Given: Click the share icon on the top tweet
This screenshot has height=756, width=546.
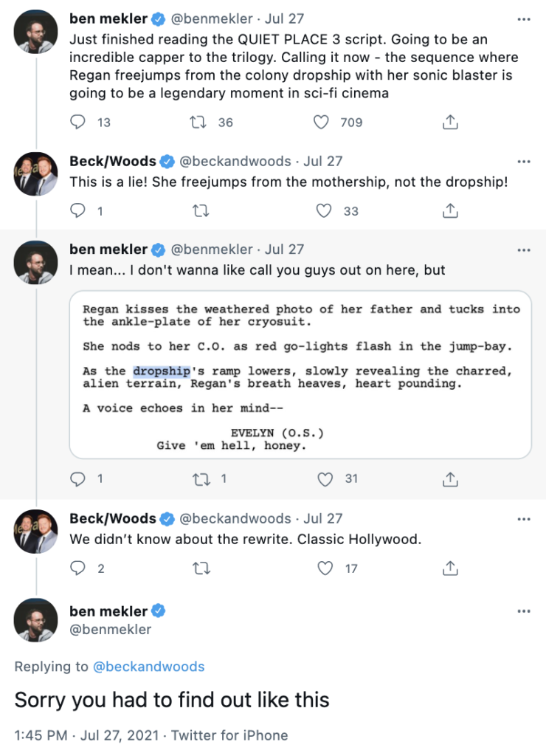Looking at the screenshot, I should (450, 123).
